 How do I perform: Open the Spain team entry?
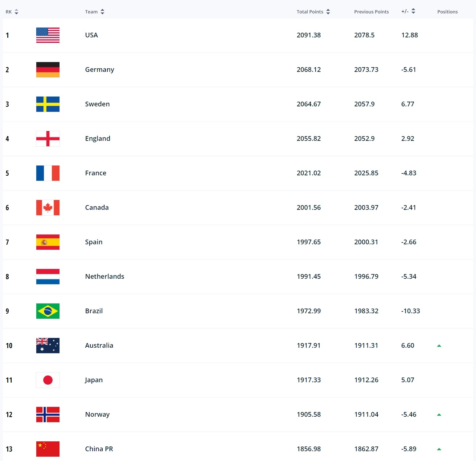coord(94,242)
